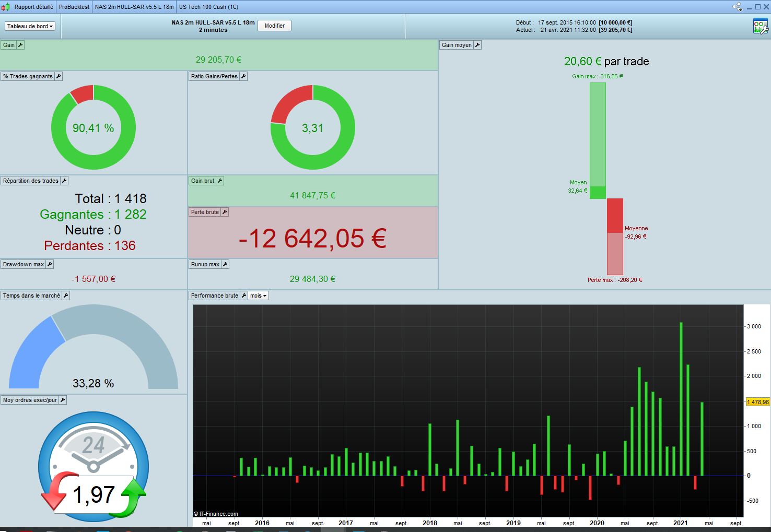Click the tallest green bar near 2021

tap(681, 399)
